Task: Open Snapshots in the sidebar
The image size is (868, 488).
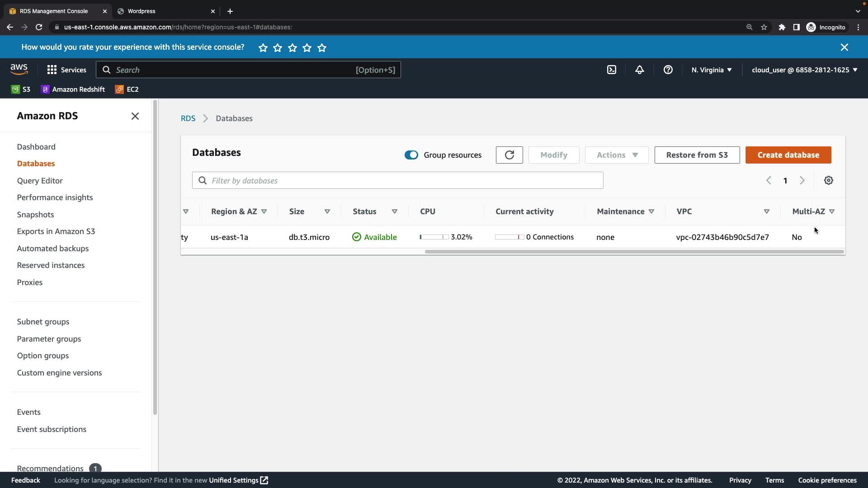Action: [35, 215]
